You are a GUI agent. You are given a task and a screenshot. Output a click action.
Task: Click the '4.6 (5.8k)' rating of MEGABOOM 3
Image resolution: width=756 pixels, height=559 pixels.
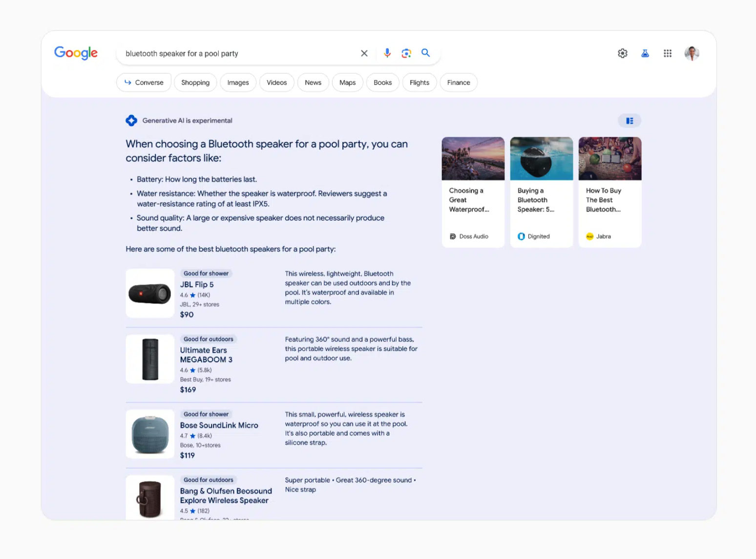196,370
